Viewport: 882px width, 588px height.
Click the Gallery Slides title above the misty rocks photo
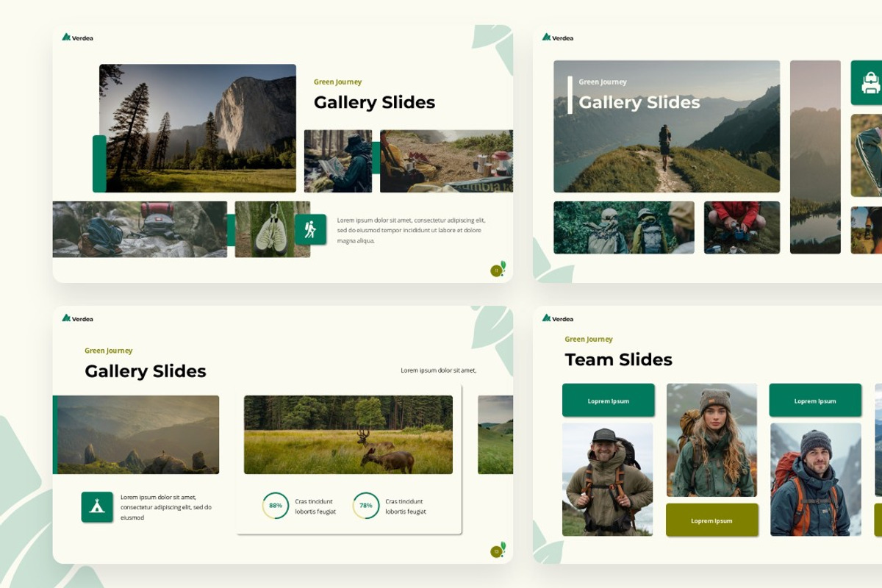(146, 371)
